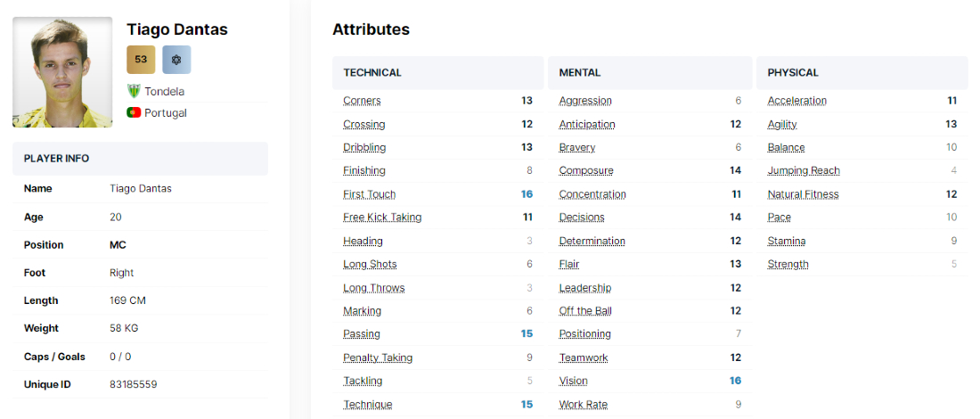980x419 pixels.
Task: Select the Free Kick Taking attribute
Action: coord(382,218)
